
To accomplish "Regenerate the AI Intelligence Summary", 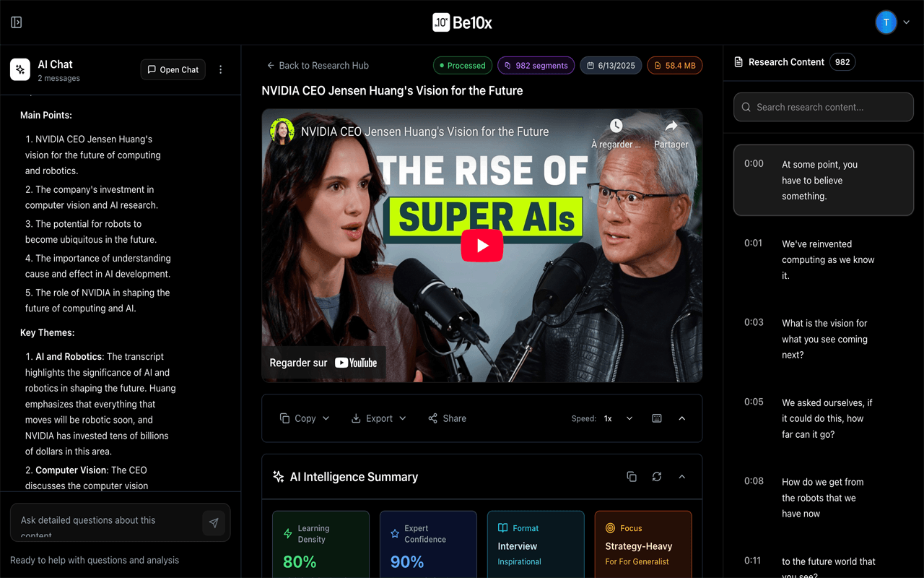I will [x=657, y=477].
